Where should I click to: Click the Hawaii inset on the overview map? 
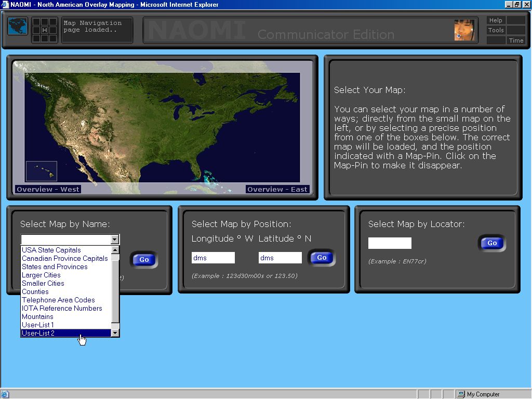42,171
